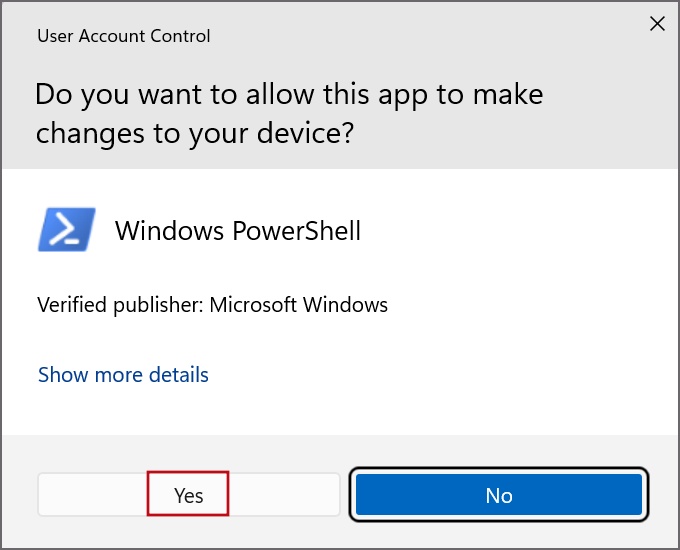This screenshot has width=680, height=550.
Task: Click the blue PowerShell prompt logo
Action: click(67, 229)
